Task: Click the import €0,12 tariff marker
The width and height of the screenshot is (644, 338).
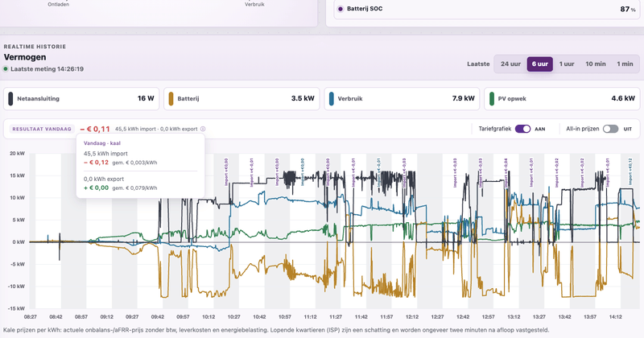Action: coord(630,171)
